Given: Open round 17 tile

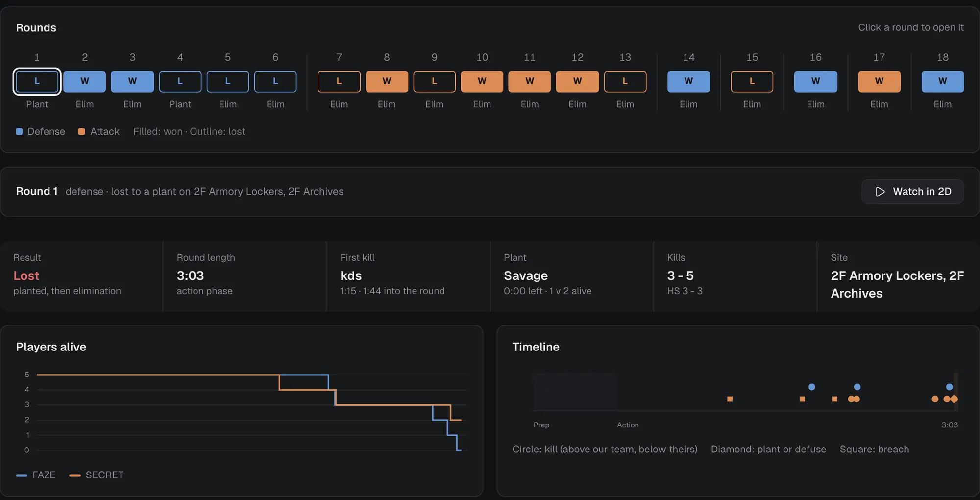Looking at the screenshot, I should (x=880, y=81).
